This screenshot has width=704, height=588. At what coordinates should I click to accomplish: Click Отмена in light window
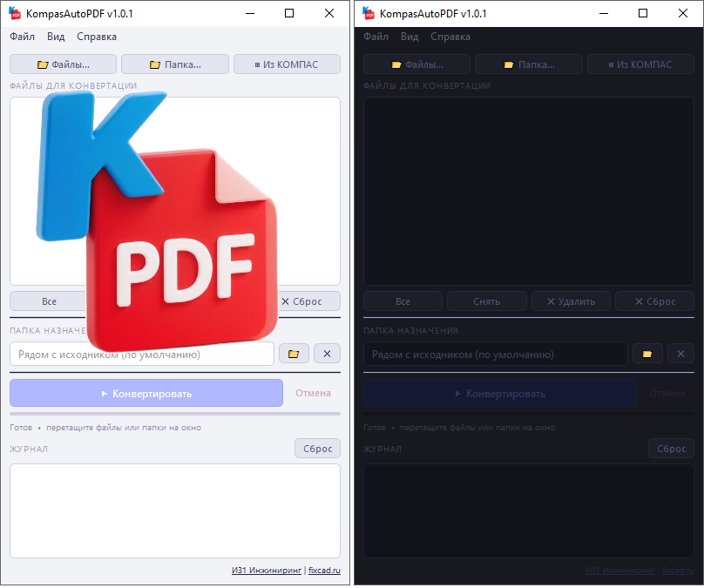[313, 393]
